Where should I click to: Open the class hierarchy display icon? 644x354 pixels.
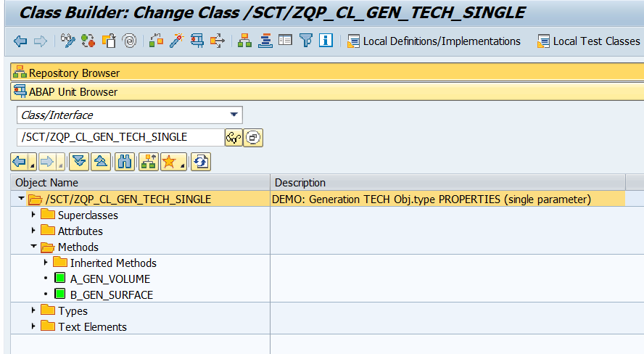[245, 41]
